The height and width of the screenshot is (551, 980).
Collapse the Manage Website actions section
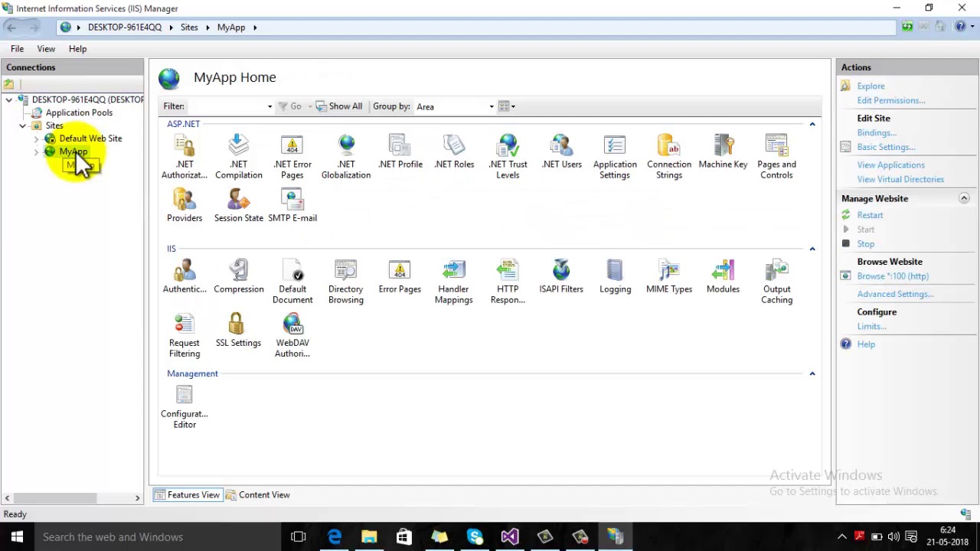pyautogui.click(x=964, y=198)
